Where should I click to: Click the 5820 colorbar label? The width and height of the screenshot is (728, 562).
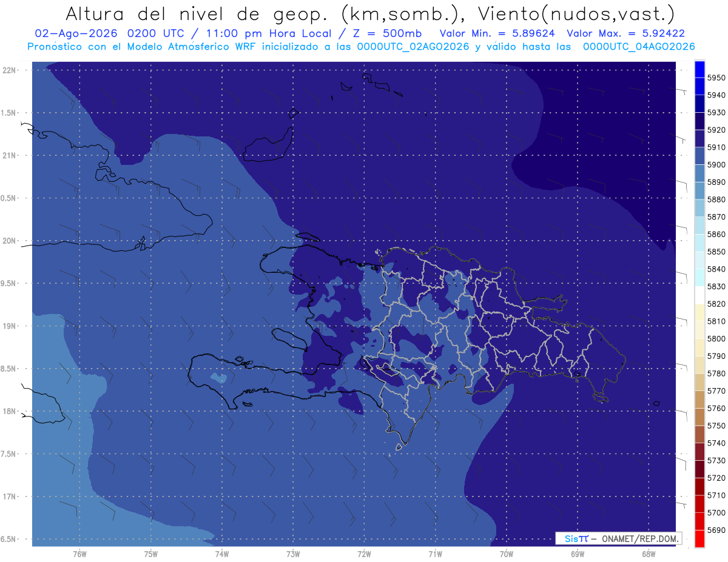point(716,304)
